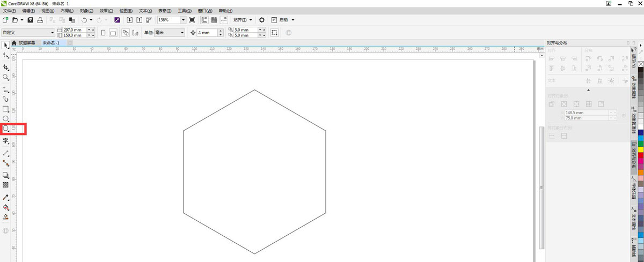Click the Save disk icon
Screen dimensions: 644x262
(x=31, y=20)
